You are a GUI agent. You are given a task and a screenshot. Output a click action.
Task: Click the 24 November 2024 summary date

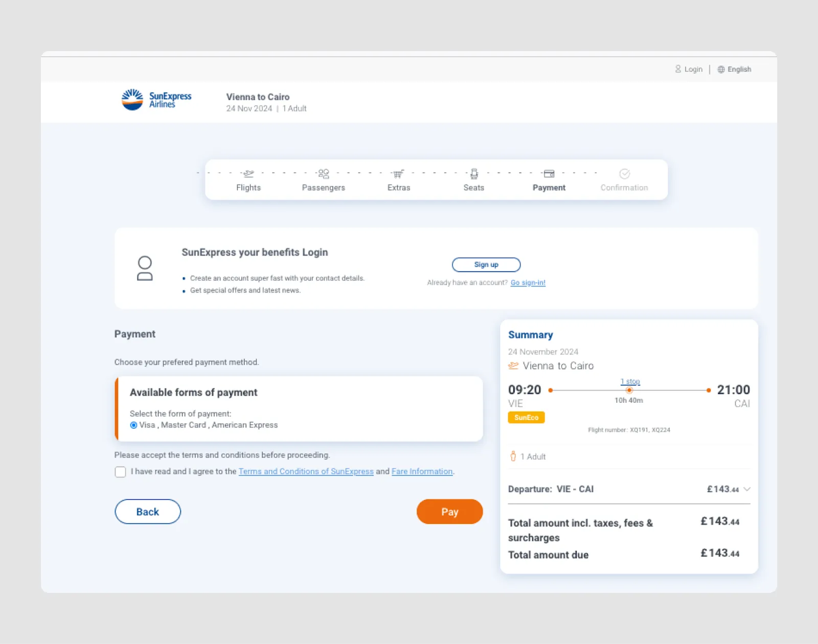point(543,352)
